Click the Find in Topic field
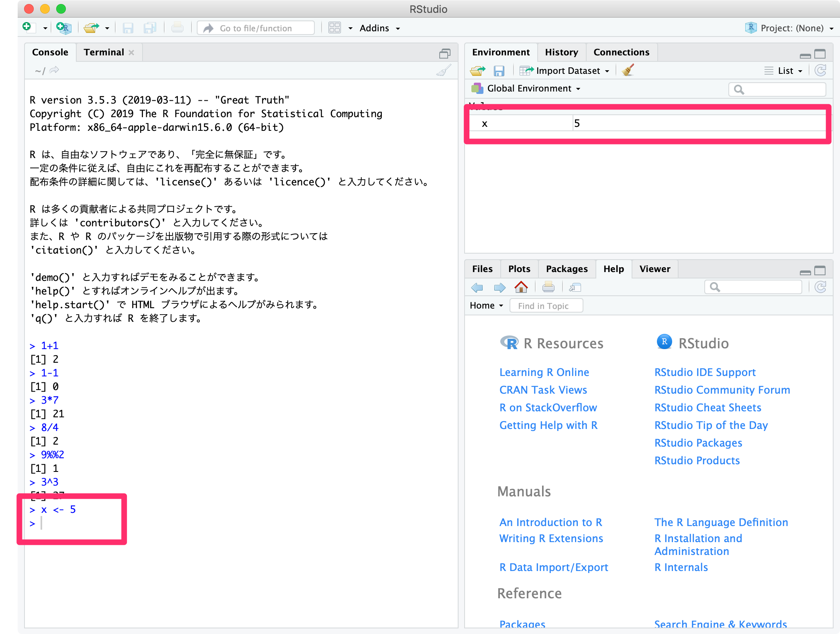Viewport: 840px width, 634px height. (546, 305)
